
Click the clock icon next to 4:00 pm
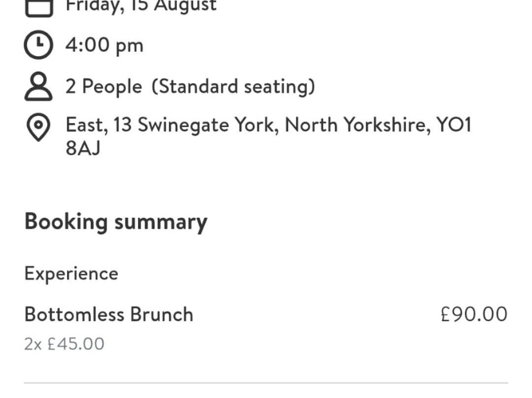pyautogui.click(x=38, y=45)
